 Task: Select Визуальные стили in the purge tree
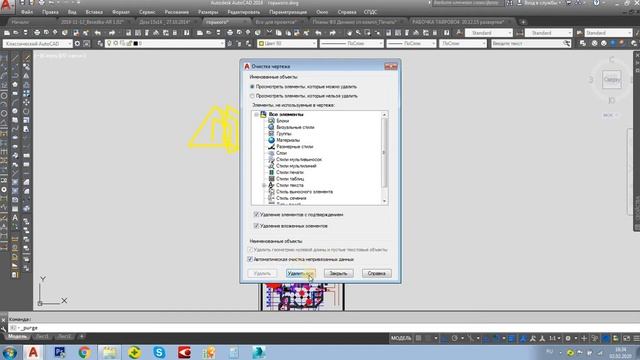(295, 127)
